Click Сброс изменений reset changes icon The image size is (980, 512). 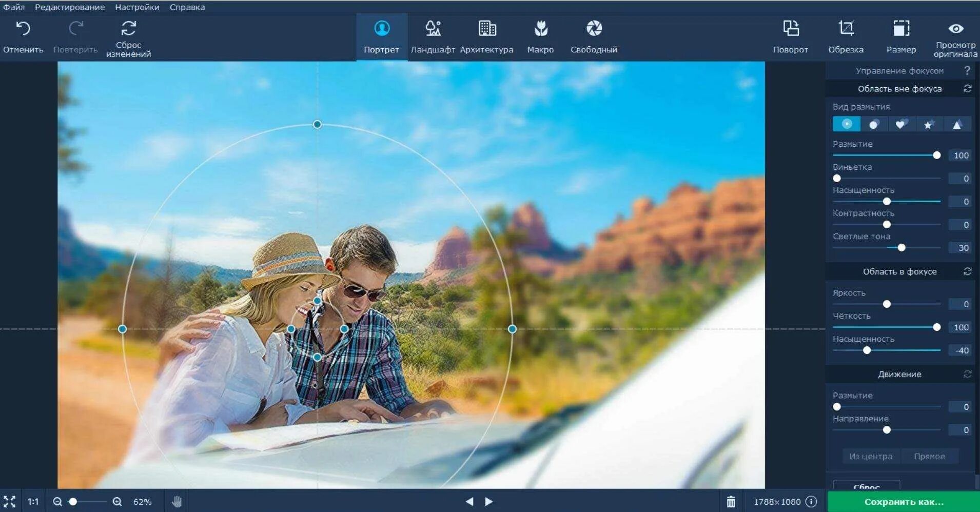128,28
